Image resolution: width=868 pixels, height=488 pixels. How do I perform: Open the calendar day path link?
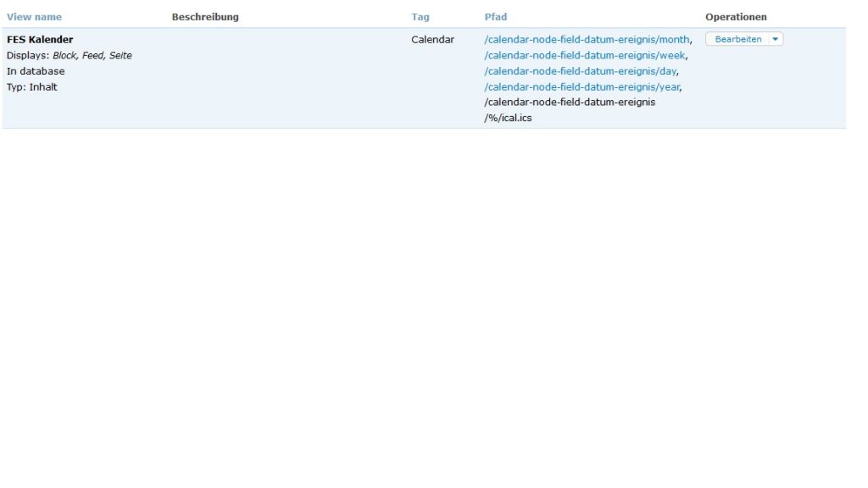[x=581, y=71]
